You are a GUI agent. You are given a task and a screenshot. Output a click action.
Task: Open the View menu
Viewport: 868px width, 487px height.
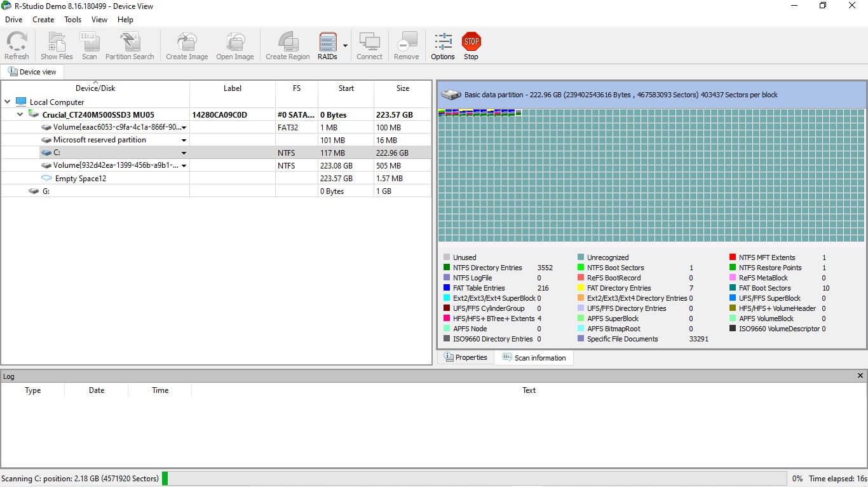[99, 20]
